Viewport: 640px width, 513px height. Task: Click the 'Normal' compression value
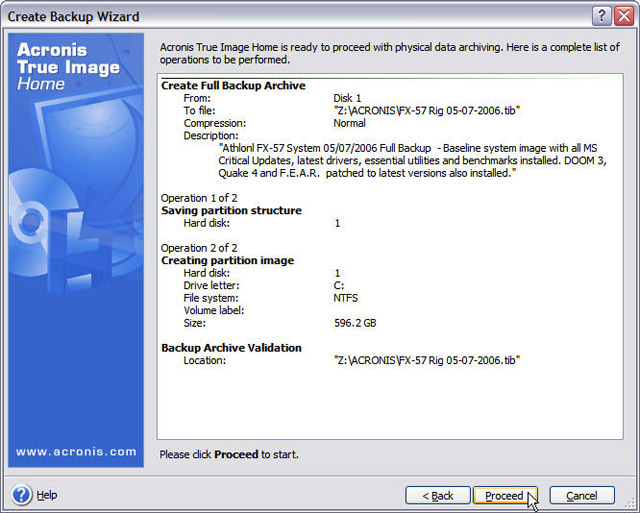(349, 123)
